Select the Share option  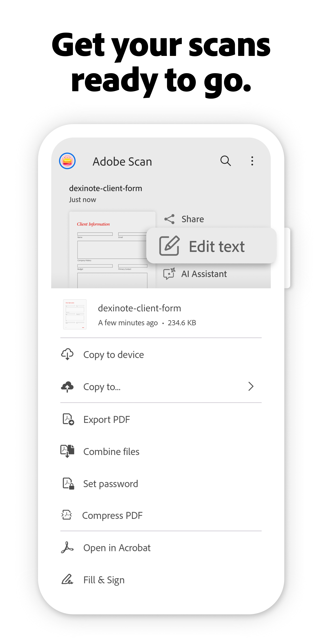184,219
